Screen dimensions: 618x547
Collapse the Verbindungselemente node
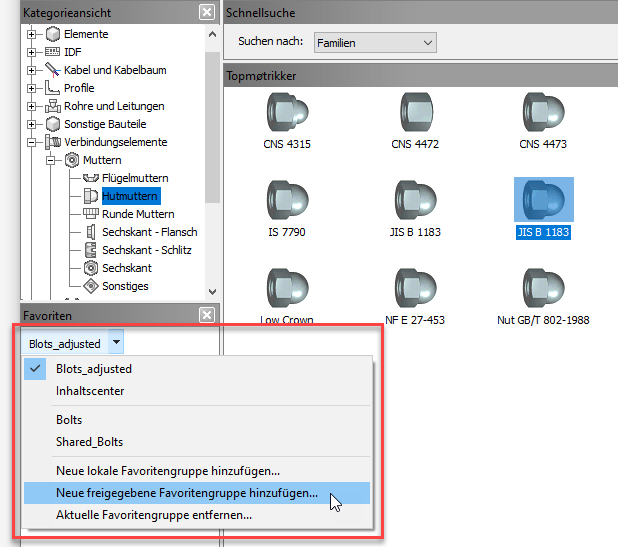(32, 142)
